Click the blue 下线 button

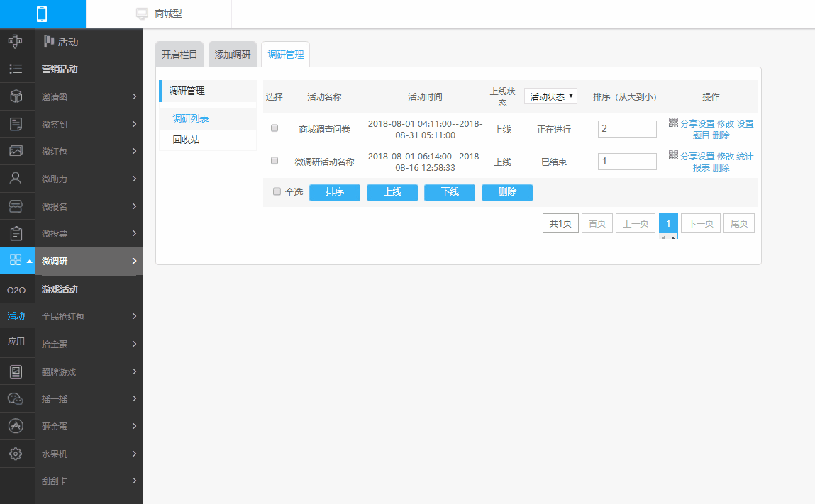tap(450, 192)
